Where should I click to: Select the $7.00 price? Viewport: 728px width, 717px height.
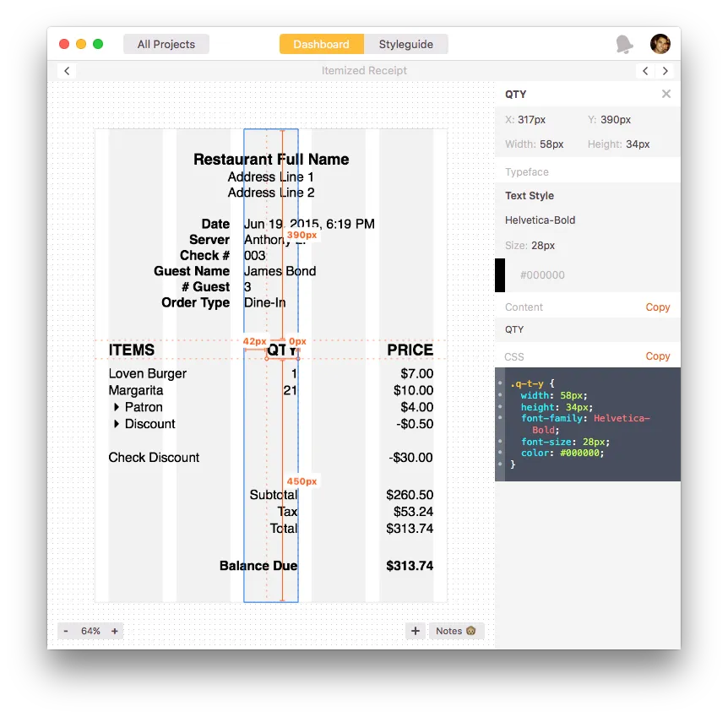[417, 373]
